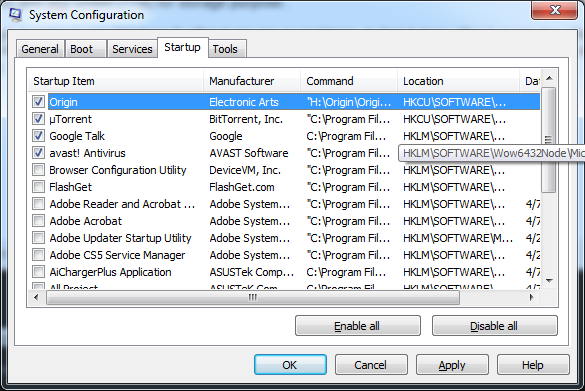Uncheck the avast! Antivirus checkbox
The width and height of the screenshot is (585, 391).
(38, 153)
